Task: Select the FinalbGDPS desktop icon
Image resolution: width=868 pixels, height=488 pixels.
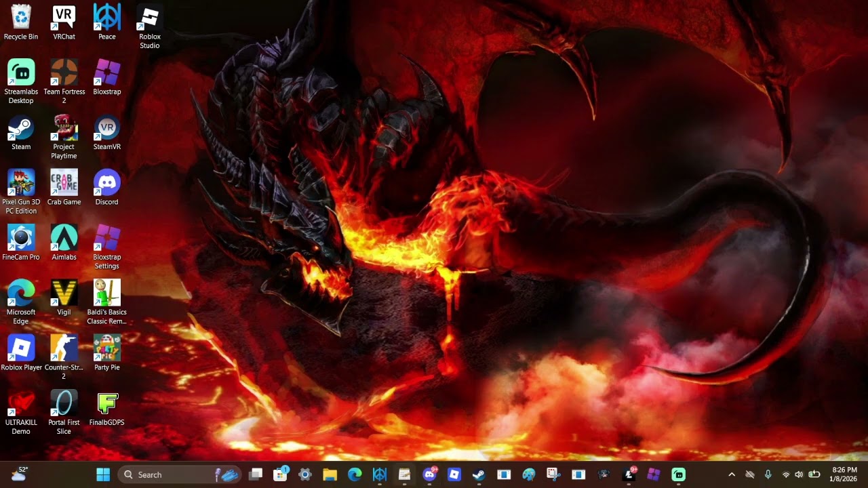Action: pyautogui.click(x=107, y=408)
